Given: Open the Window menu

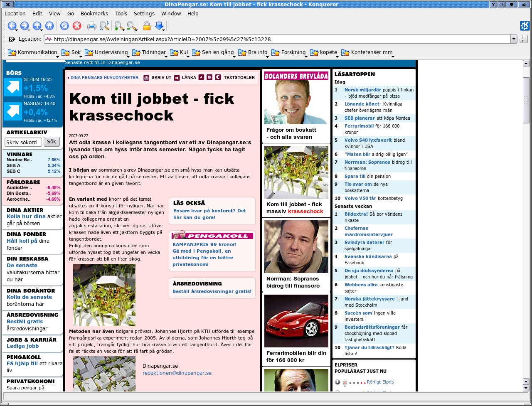Looking at the screenshot, I should point(171,14).
